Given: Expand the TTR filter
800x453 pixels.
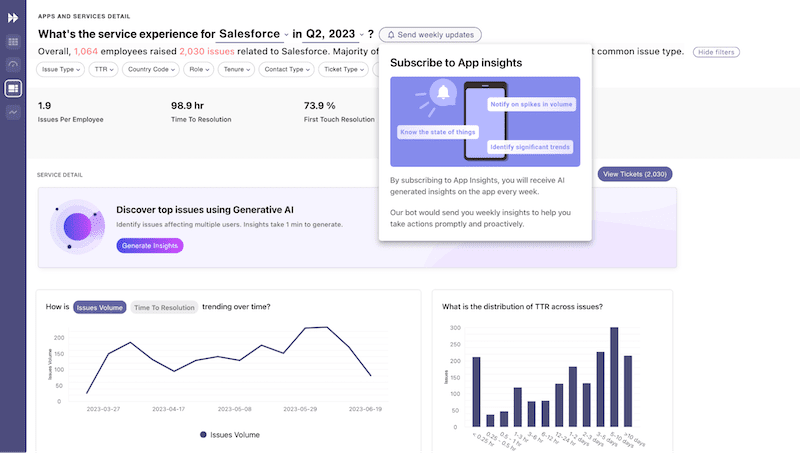Looking at the screenshot, I should (104, 69).
